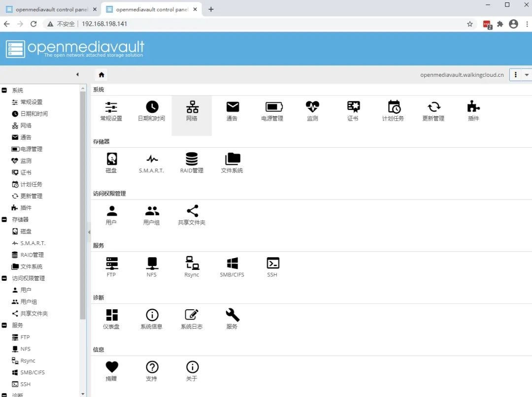Select 文件系统 in the sidebar tree
532x397 pixels.
coord(31,266)
